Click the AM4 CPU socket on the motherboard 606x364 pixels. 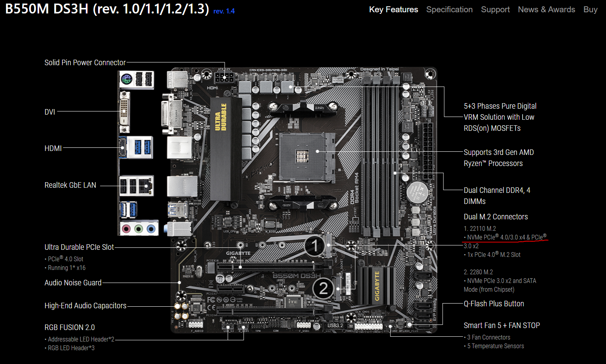(x=307, y=157)
